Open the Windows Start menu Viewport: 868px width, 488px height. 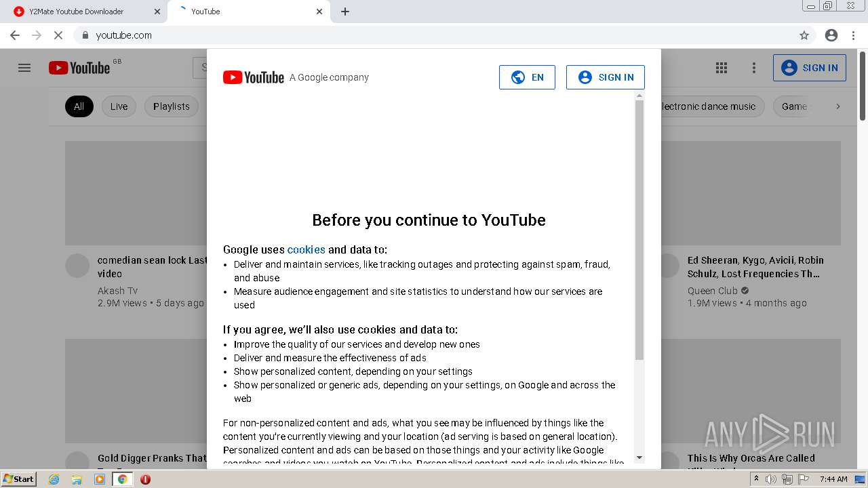[19, 479]
